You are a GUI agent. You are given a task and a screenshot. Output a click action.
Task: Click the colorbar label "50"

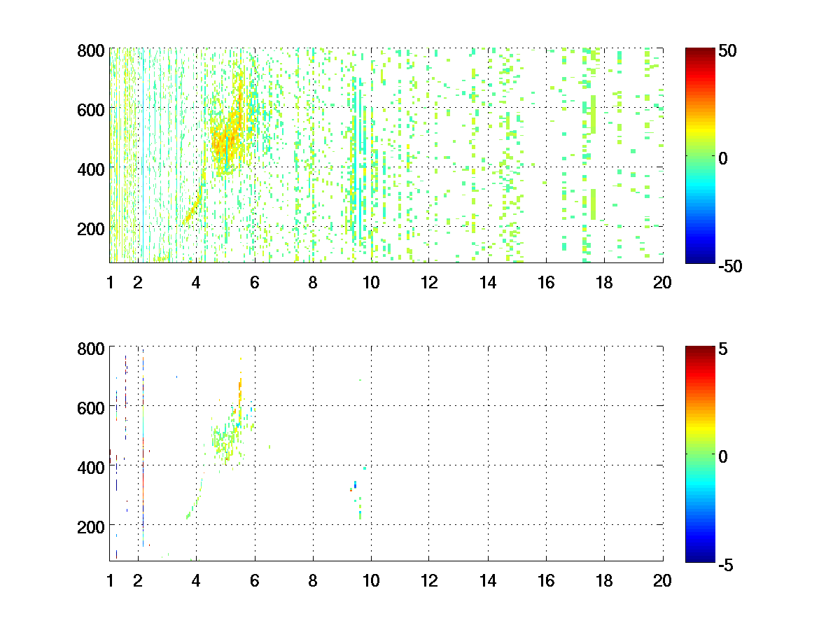click(x=727, y=52)
